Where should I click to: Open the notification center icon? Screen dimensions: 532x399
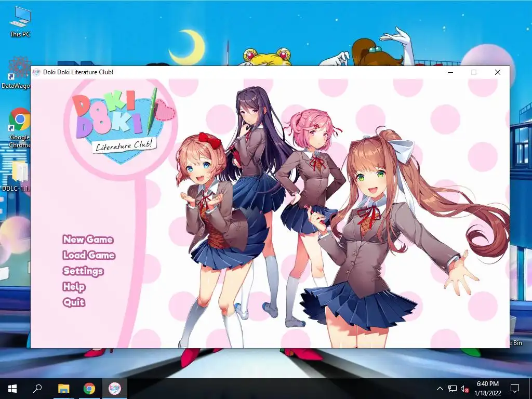tap(515, 389)
